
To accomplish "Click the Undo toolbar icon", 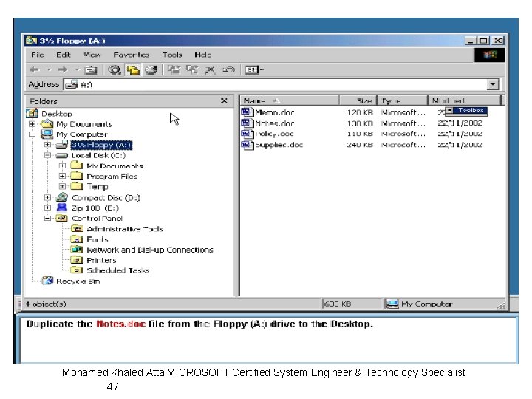I will pos(228,70).
